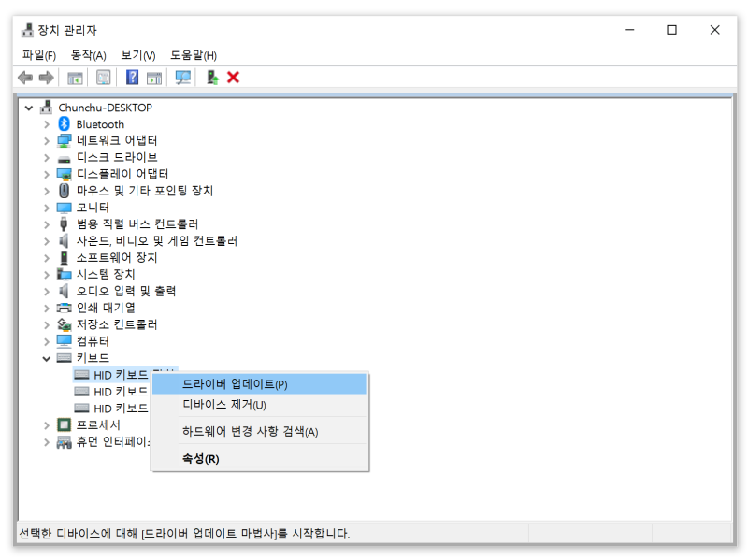The width and height of the screenshot is (748, 560).
Task: Select the 인쇄 대기열 label
Action: 106,308
